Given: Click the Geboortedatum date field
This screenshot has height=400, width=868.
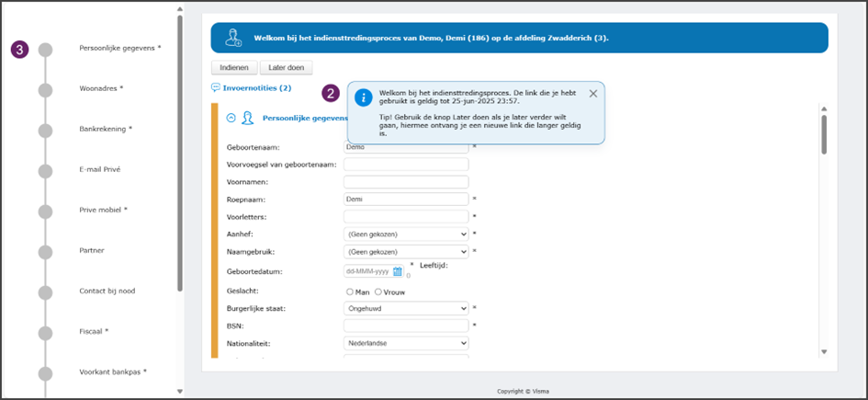Looking at the screenshot, I should pos(374,271).
